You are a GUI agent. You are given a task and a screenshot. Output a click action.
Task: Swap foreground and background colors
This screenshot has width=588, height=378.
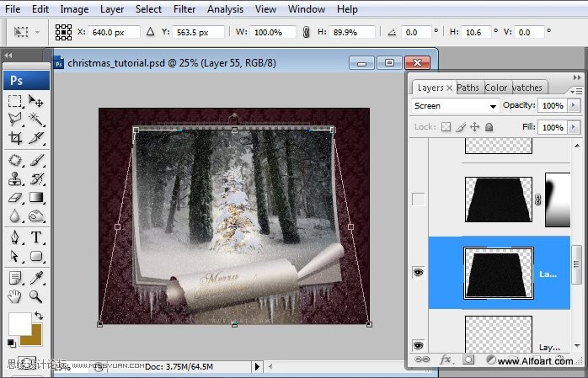pyautogui.click(x=38, y=316)
